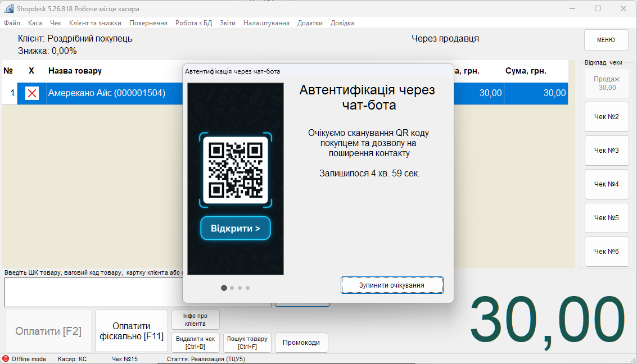Click Зупинити очікування button
637x364 pixels.
(392, 285)
